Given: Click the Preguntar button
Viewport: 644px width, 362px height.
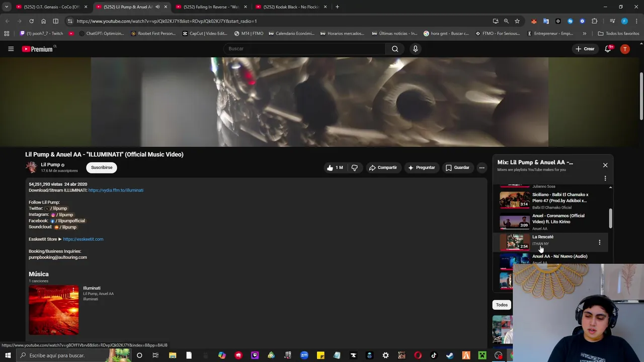Looking at the screenshot, I should [421, 167].
